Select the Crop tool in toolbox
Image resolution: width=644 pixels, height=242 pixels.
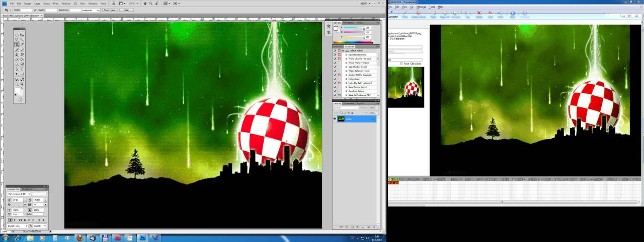click(x=17, y=44)
